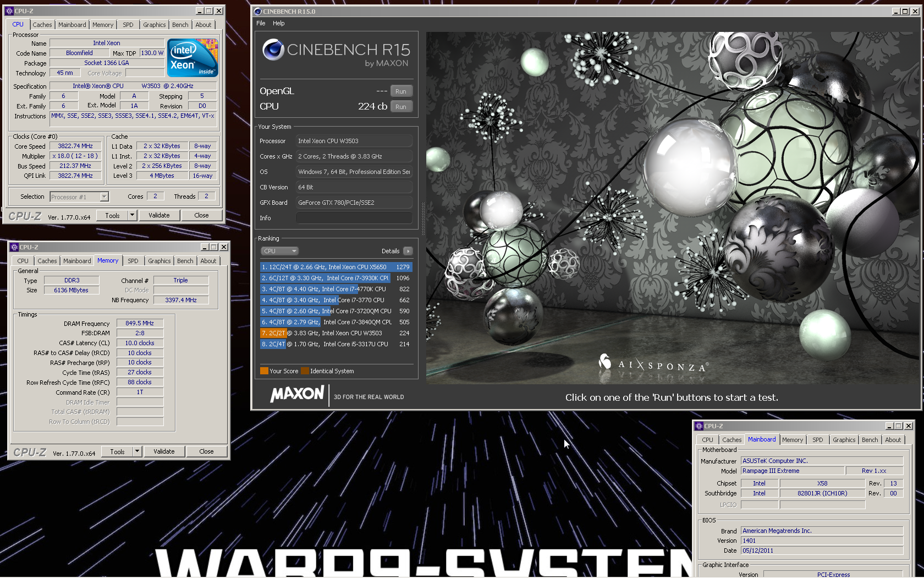
Task: Click Tools button in top CPU-Z window
Action: point(112,215)
